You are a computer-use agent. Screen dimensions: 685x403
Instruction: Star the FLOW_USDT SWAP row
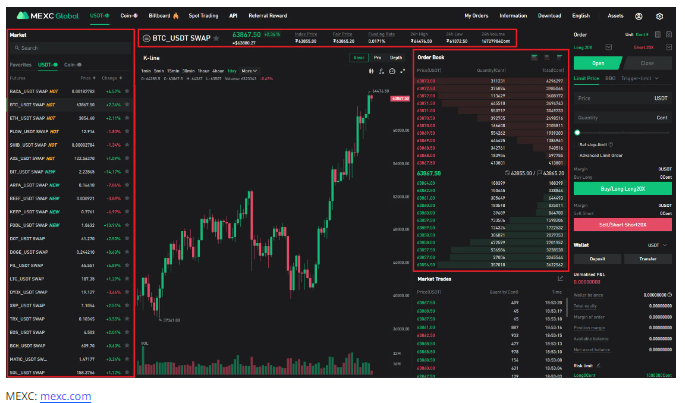click(127, 132)
